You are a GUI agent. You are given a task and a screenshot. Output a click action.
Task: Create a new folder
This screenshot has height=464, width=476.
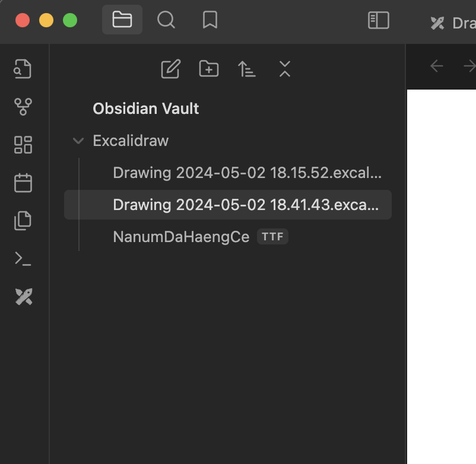click(209, 69)
